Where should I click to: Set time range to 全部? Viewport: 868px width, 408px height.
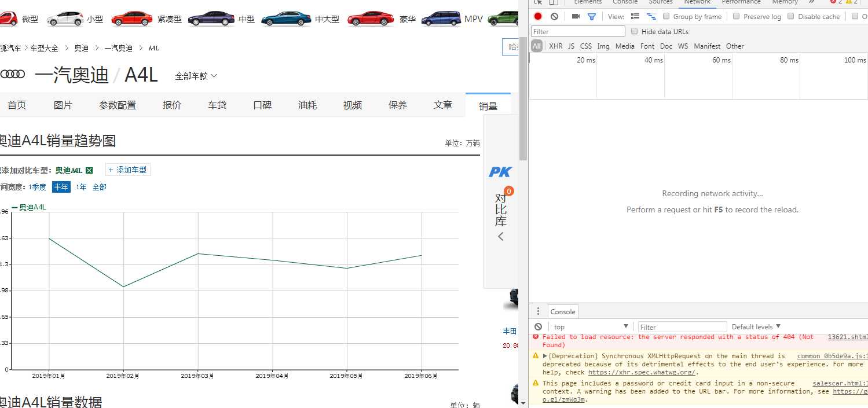(100, 187)
